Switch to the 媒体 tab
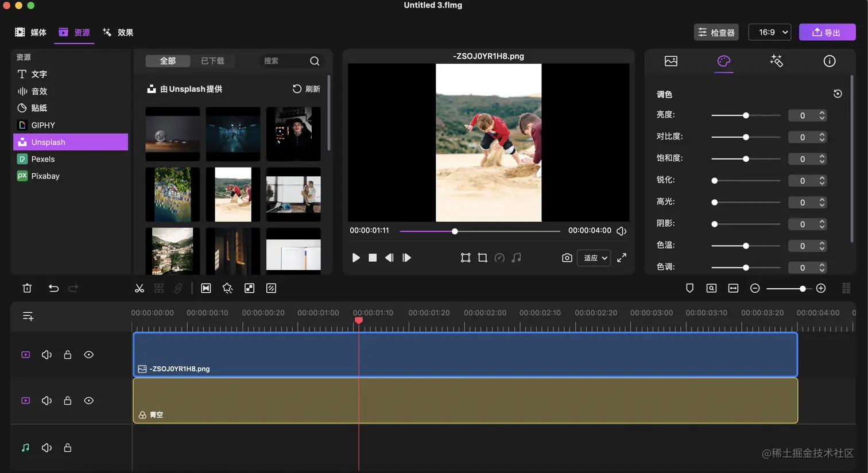This screenshot has width=868, height=473. (30, 32)
